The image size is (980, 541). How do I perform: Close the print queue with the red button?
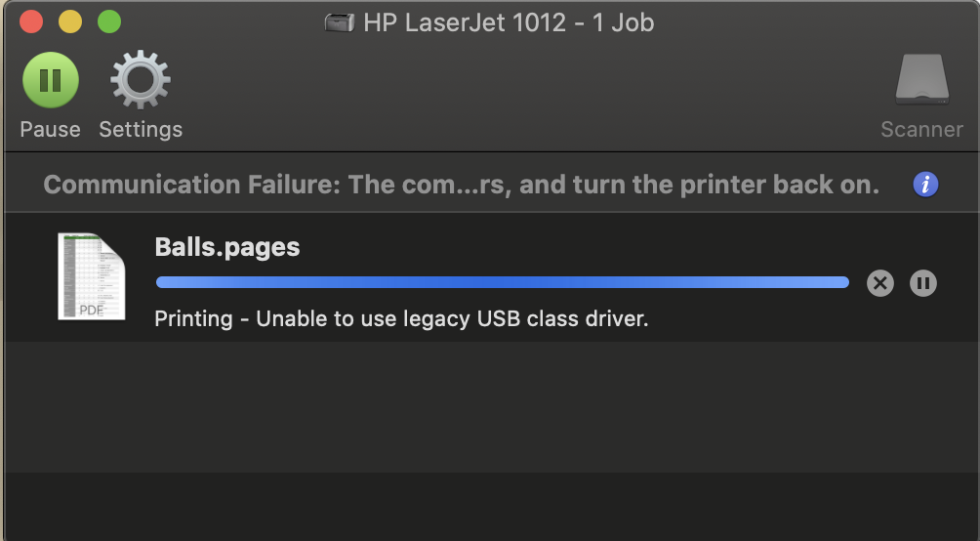31,21
